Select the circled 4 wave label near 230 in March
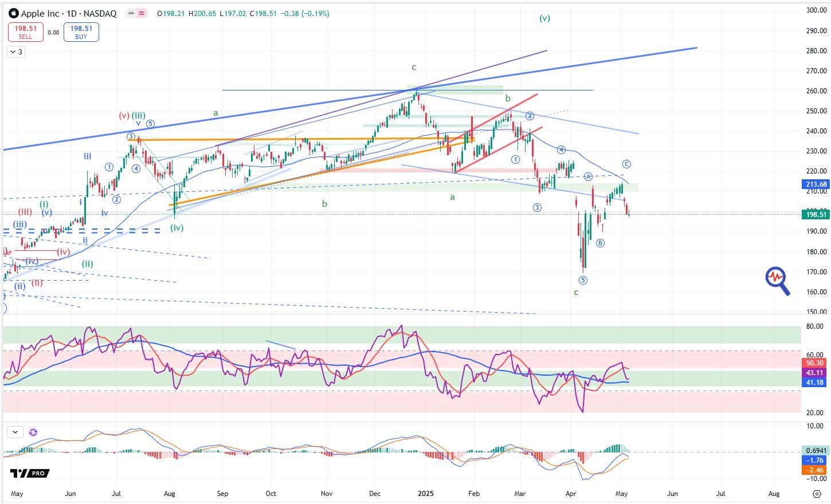The image size is (831, 504). pos(561,149)
